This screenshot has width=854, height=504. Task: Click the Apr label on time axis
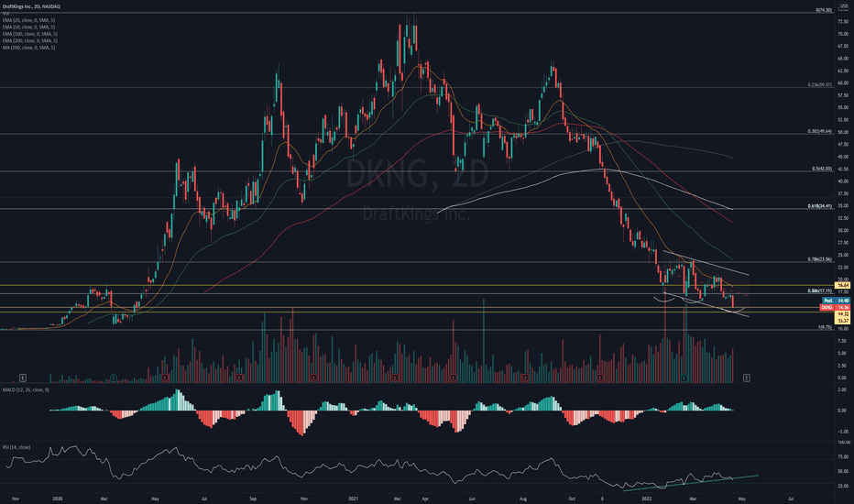point(425,499)
